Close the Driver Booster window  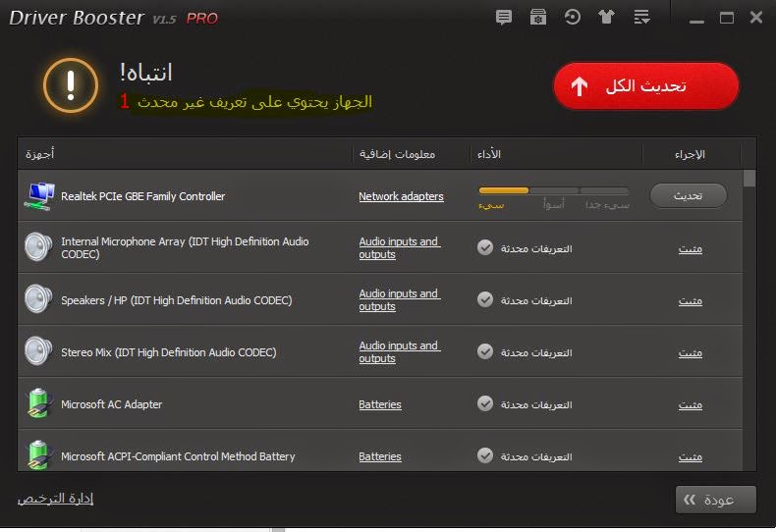pos(756,18)
